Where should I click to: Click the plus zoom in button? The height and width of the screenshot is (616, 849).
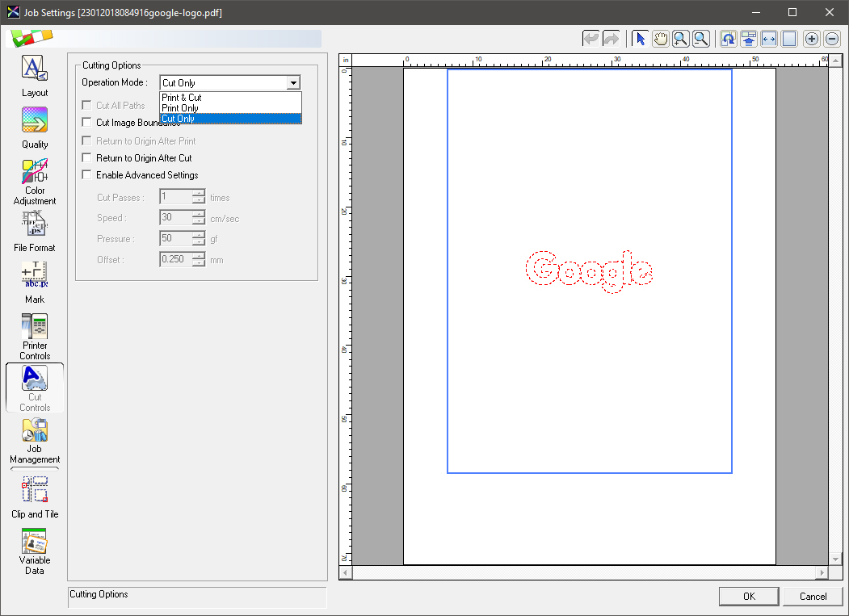pyautogui.click(x=812, y=39)
